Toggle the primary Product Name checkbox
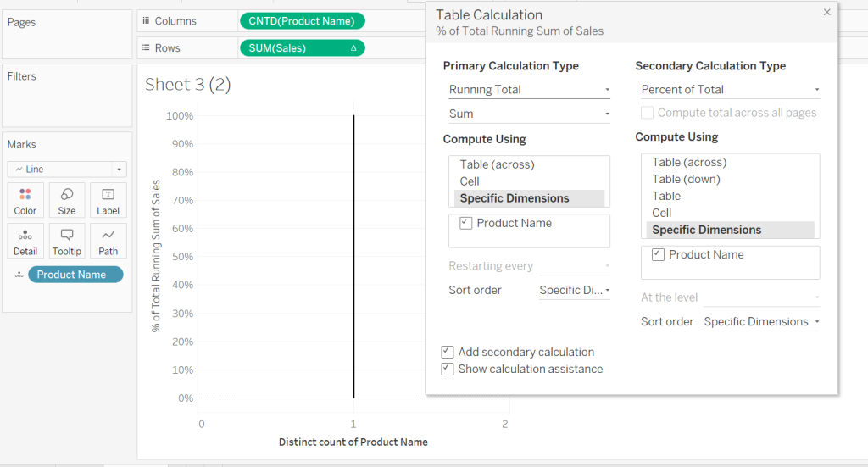 [x=465, y=224]
